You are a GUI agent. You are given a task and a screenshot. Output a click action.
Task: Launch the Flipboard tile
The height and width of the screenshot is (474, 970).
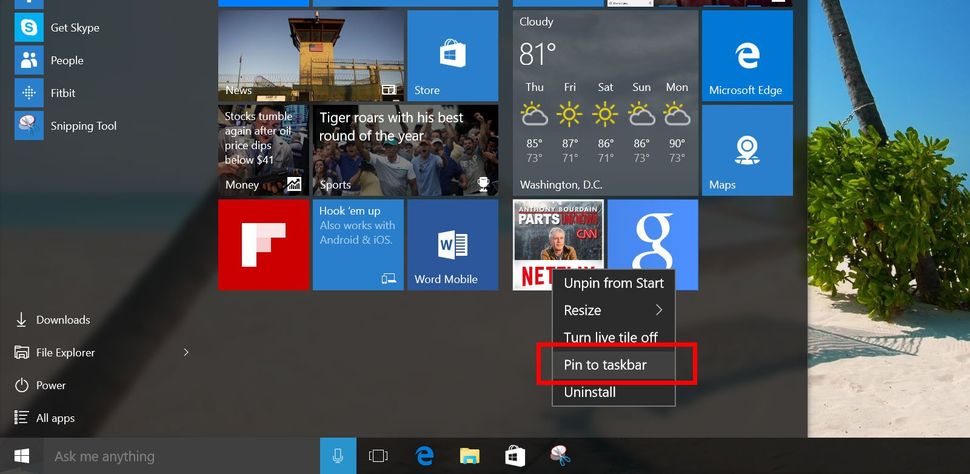click(x=264, y=245)
